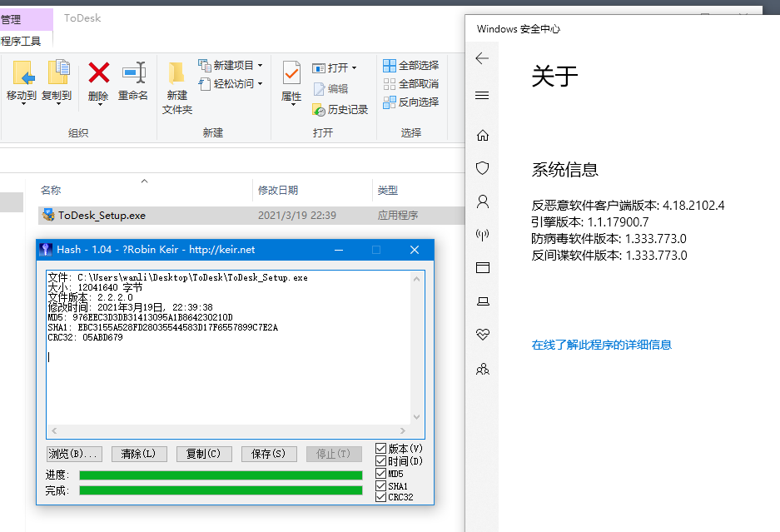Open Family options icon in sidebar
This screenshot has width=780, height=532.
pyautogui.click(x=483, y=370)
